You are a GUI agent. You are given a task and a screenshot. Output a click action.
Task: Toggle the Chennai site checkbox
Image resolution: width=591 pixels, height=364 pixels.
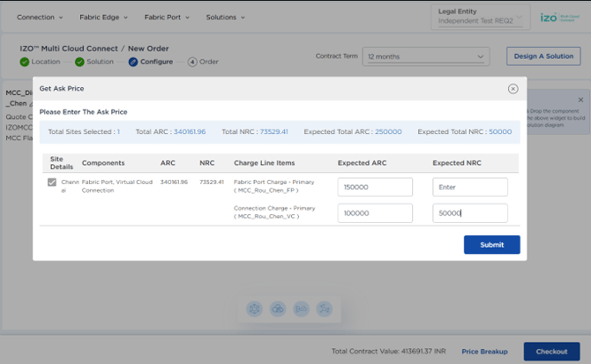coord(52,182)
